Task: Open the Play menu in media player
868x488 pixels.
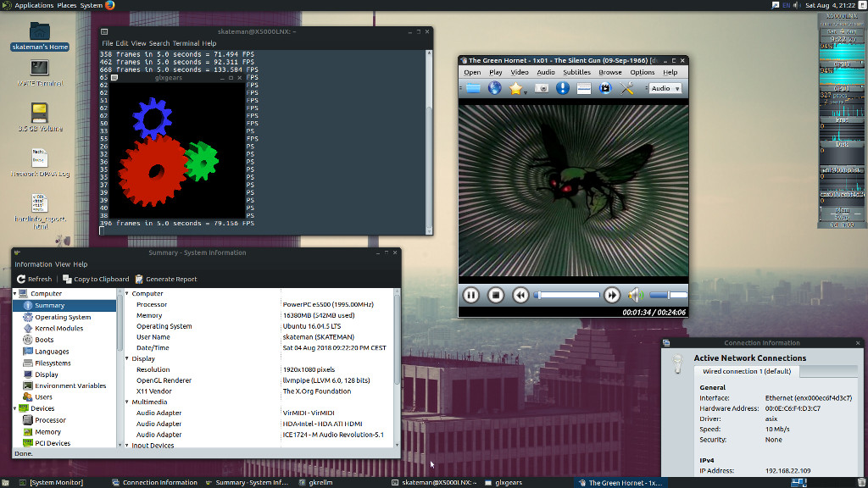Action: coord(495,73)
